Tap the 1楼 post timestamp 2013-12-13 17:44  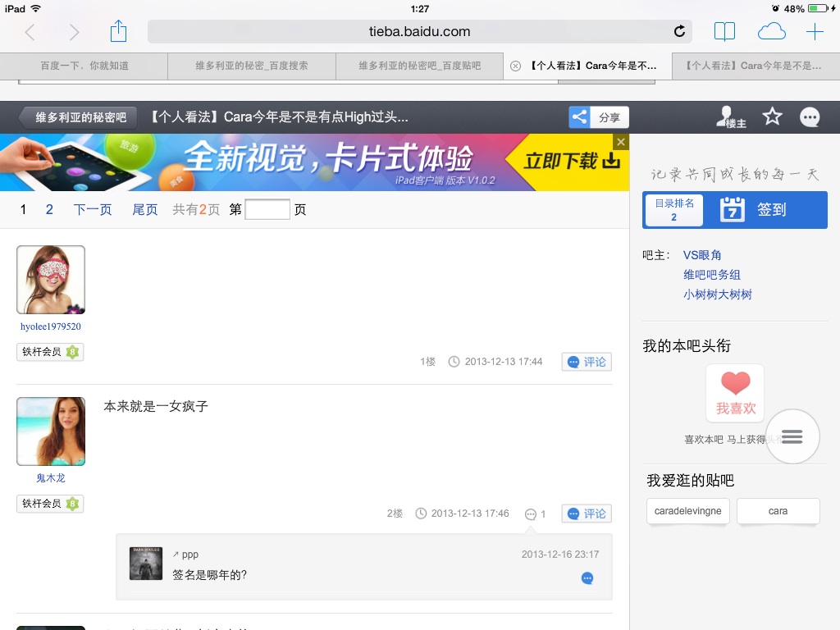pyautogui.click(x=504, y=362)
